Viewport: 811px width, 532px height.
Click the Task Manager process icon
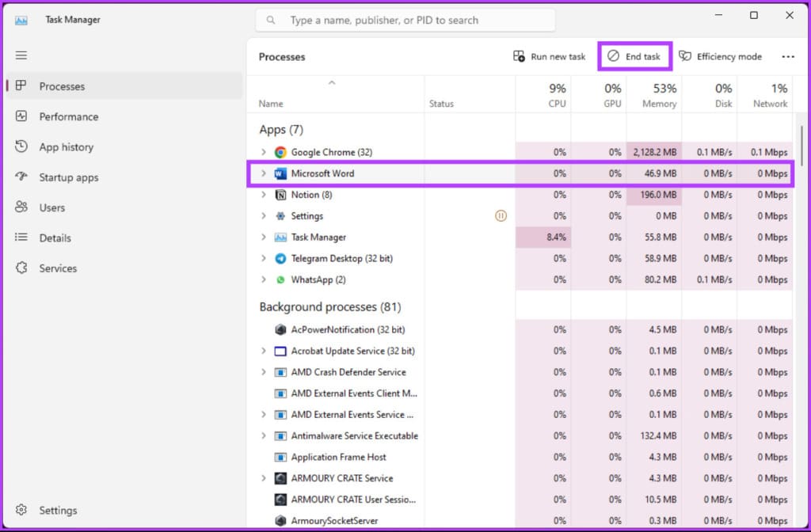tap(280, 237)
